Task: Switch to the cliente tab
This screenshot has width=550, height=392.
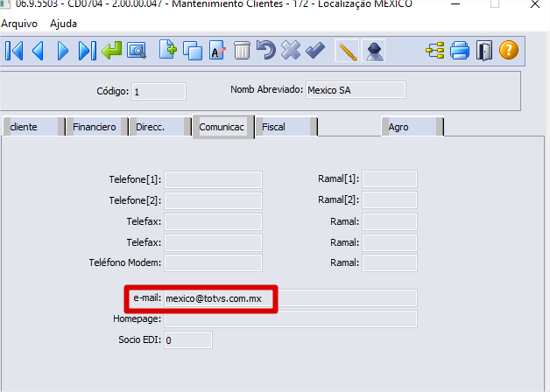Action: pos(34,127)
